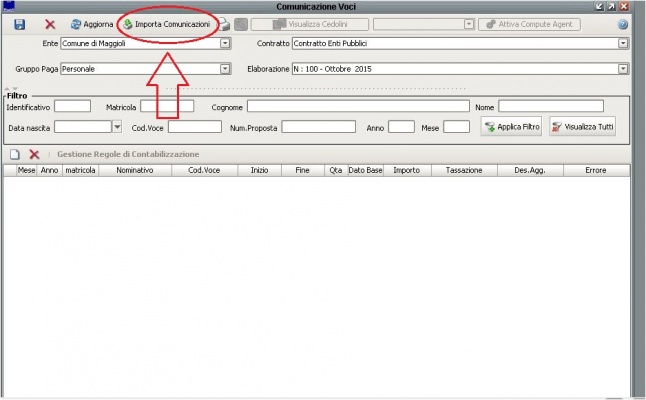The image size is (646, 400).
Task: Click the printer icon in toolbar
Action: [224, 24]
